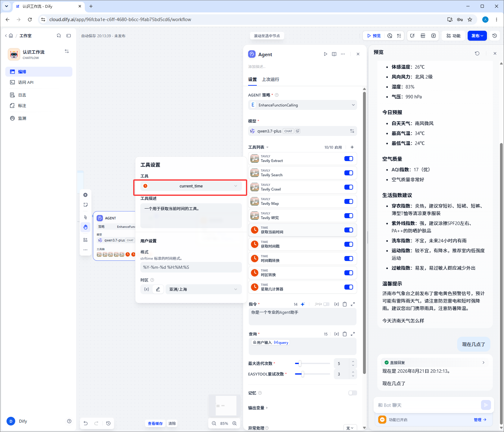
Task: Undo the last canvas action
Action: pyautogui.click(x=86, y=423)
